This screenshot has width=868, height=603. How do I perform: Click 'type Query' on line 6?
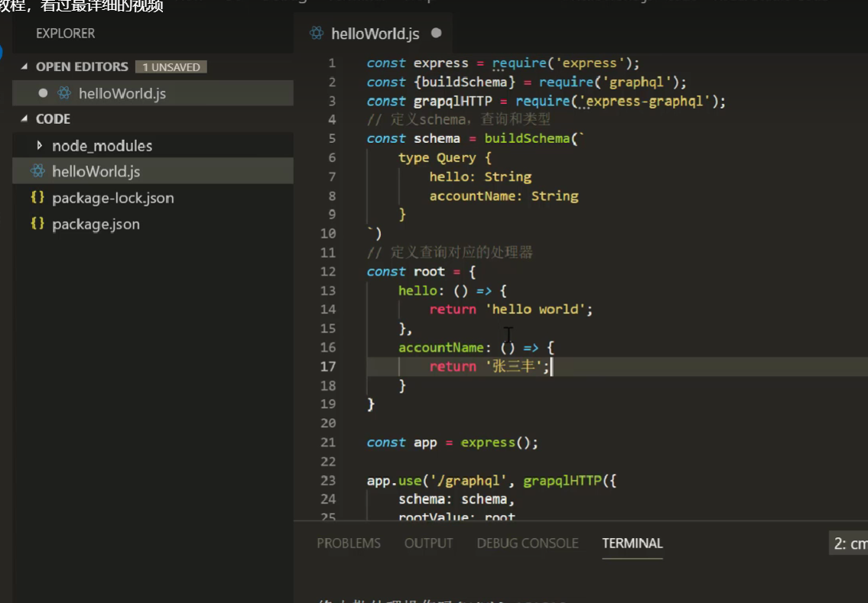(437, 157)
